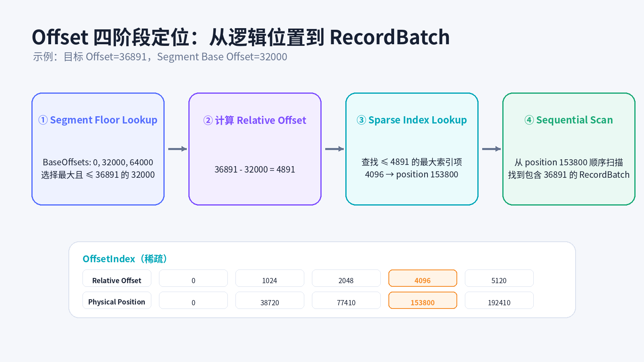Click arrow leading into Sequential Scan box

(491, 149)
